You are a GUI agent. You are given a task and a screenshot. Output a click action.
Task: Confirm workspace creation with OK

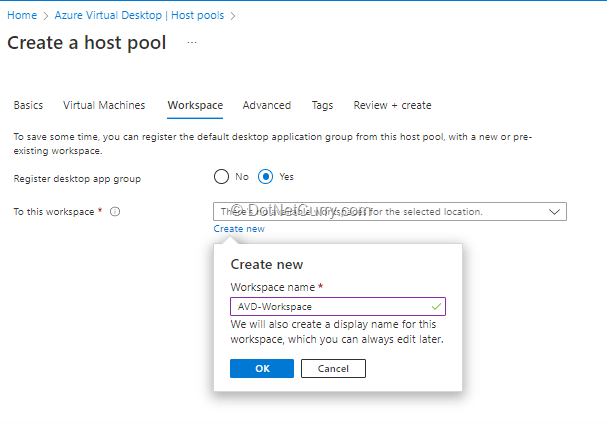point(262,368)
